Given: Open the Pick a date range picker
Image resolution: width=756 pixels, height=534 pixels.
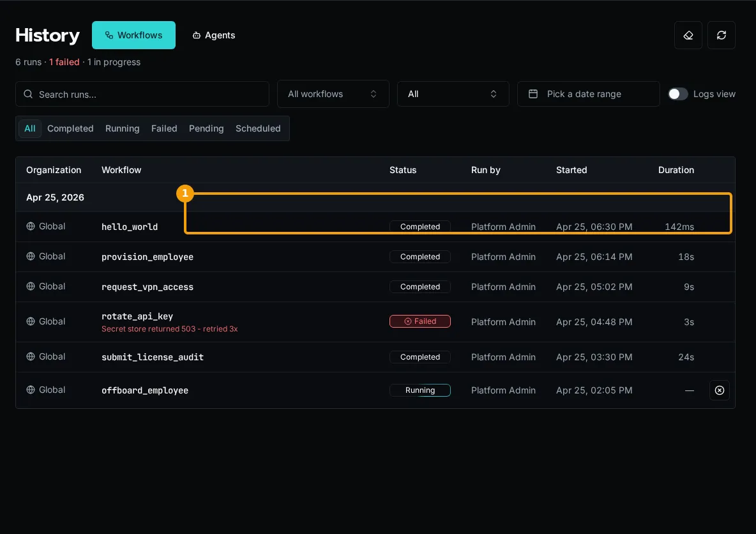Looking at the screenshot, I should pyautogui.click(x=588, y=94).
